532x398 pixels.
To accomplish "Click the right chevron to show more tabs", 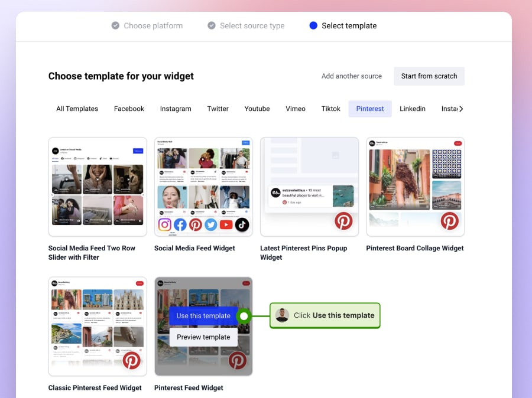I will point(461,109).
